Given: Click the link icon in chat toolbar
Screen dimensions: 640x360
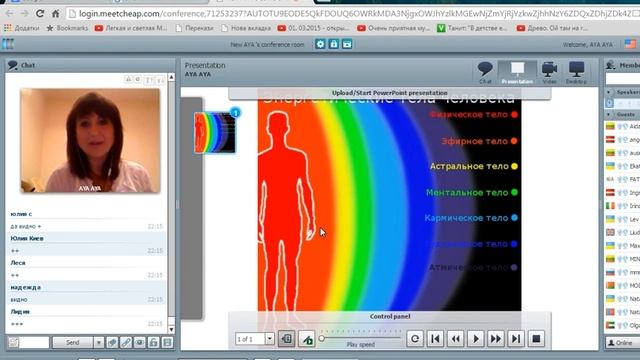Looking at the screenshot, I should (126, 342).
